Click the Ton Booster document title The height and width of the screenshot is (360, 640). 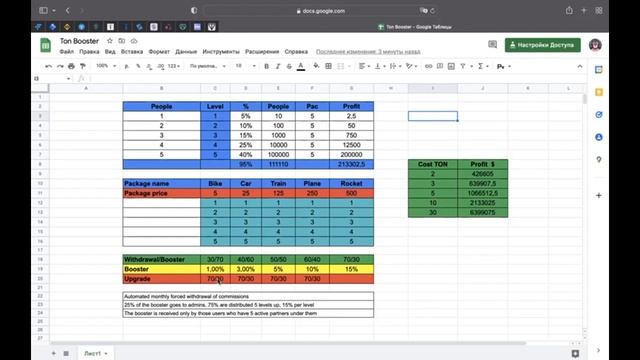(x=79, y=41)
